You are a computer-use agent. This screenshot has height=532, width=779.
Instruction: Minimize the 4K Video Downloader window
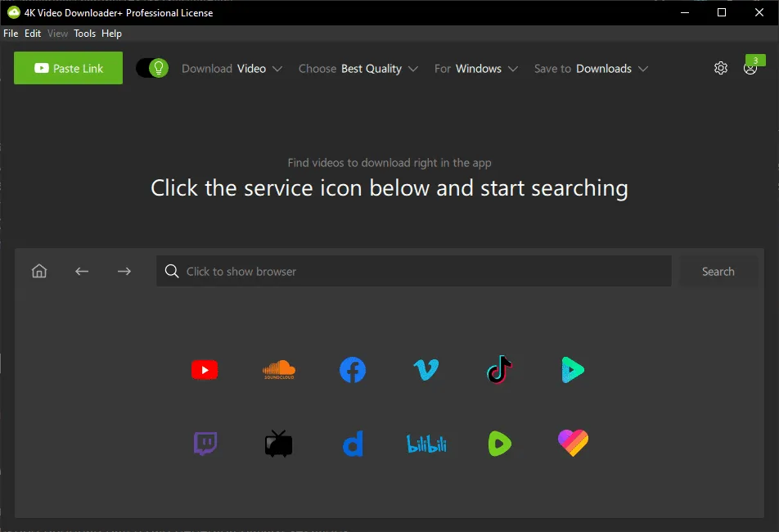(x=685, y=12)
